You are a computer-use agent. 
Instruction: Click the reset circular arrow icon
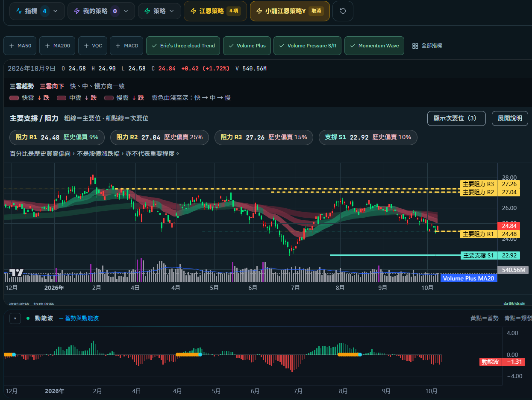pyautogui.click(x=343, y=11)
